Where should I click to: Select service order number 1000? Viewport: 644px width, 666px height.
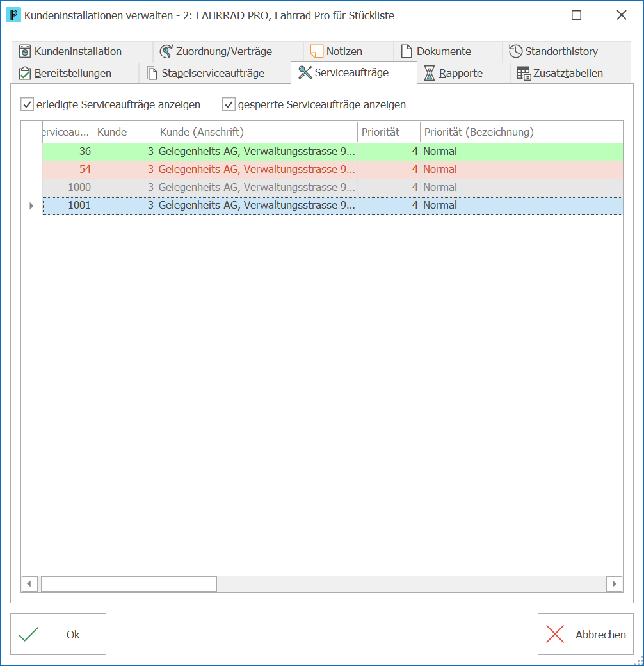(x=68, y=187)
